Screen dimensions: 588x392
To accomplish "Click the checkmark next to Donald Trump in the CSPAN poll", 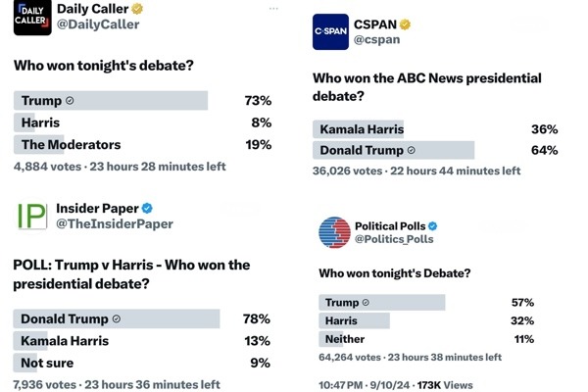I will tap(411, 151).
